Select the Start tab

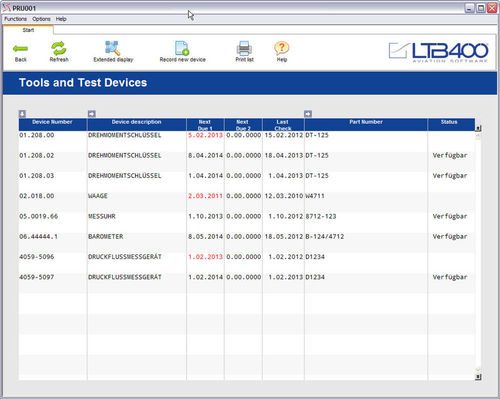click(28, 30)
